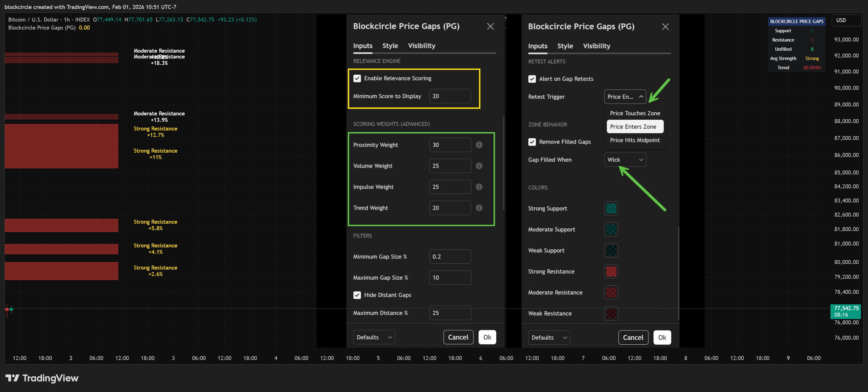Click Ok in right dialog
Screen dimensions: 868x392
[x=662, y=338]
